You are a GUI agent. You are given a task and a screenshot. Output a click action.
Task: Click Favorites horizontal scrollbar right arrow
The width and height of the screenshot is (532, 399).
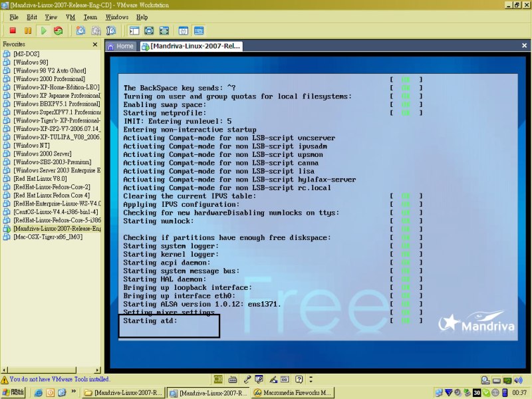point(98,370)
